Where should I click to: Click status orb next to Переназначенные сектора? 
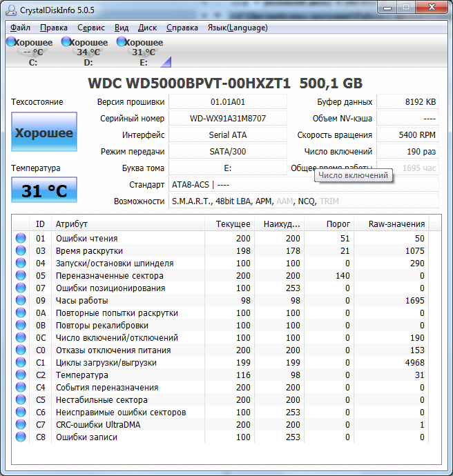click(x=21, y=276)
